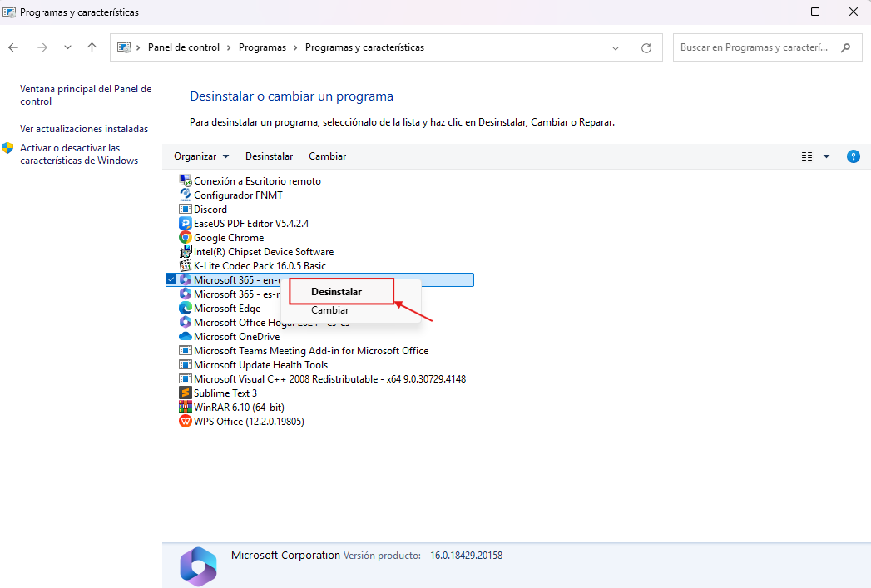Expand the address bar history dropdown
This screenshot has height=588, width=871.
[x=616, y=47]
